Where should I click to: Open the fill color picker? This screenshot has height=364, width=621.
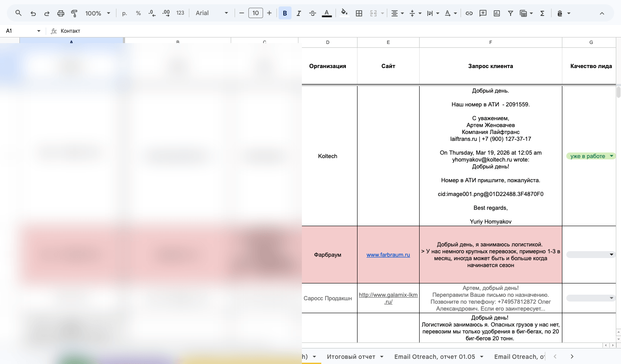tap(344, 13)
